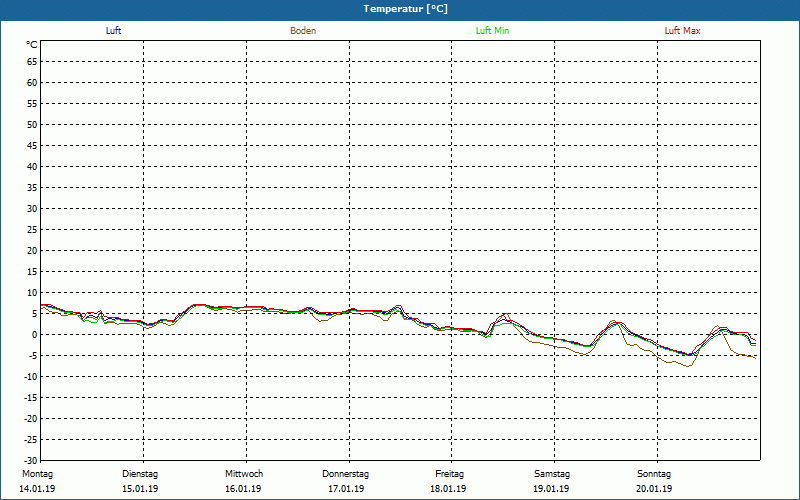
Task: Click the 60 y-axis value
Action: pos(32,83)
